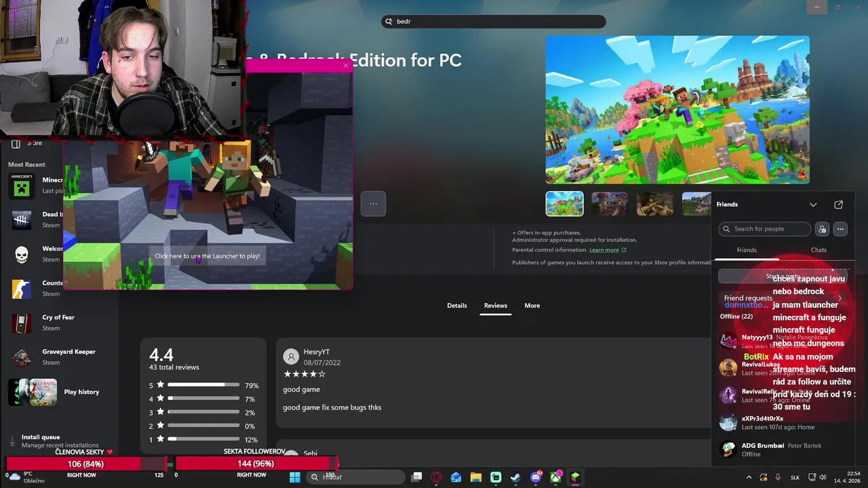
Task: Open weather widget on taskbar
Action: tap(26, 477)
